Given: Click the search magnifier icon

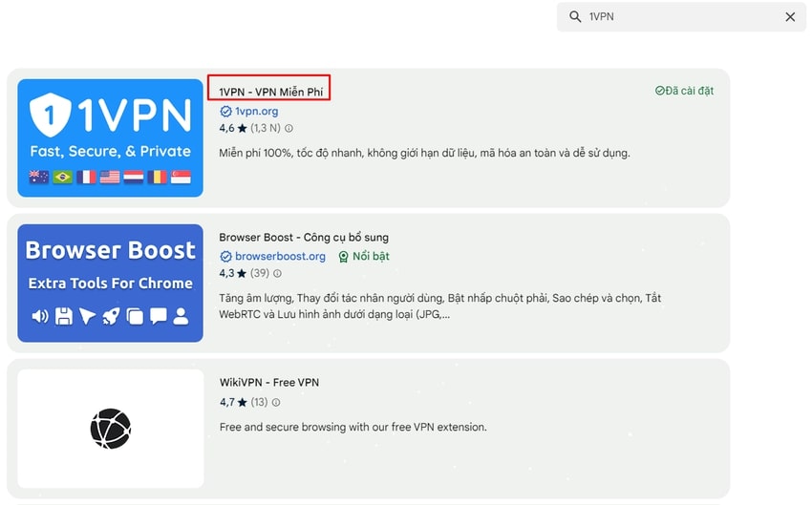Looking at the screenshot, I should tap(575, 17).
